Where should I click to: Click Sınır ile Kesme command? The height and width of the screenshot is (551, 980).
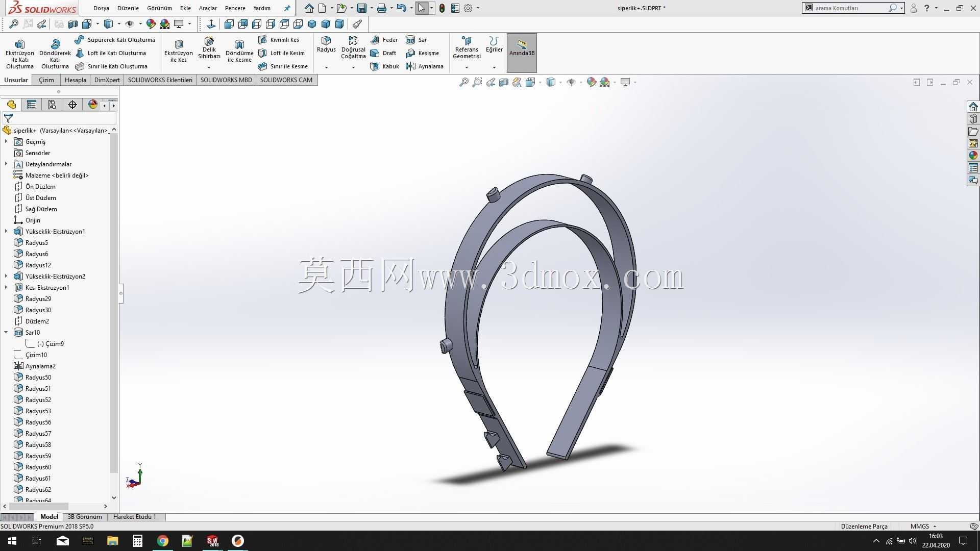click(283, 66)
